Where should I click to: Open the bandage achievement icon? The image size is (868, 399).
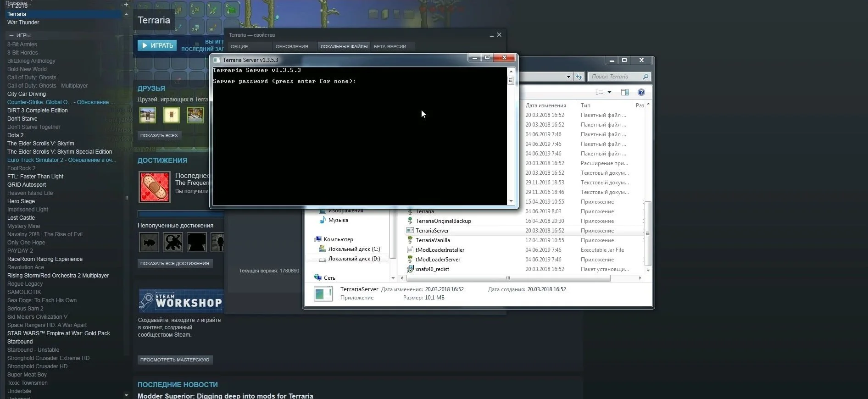[x=155, y=187]
